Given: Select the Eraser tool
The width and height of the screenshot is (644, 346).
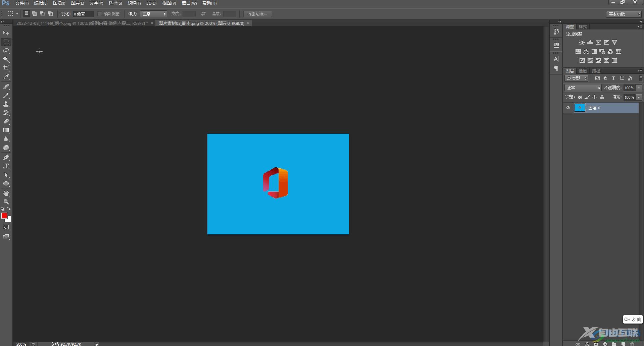Looking at the screenshot, I should point(6,122).
